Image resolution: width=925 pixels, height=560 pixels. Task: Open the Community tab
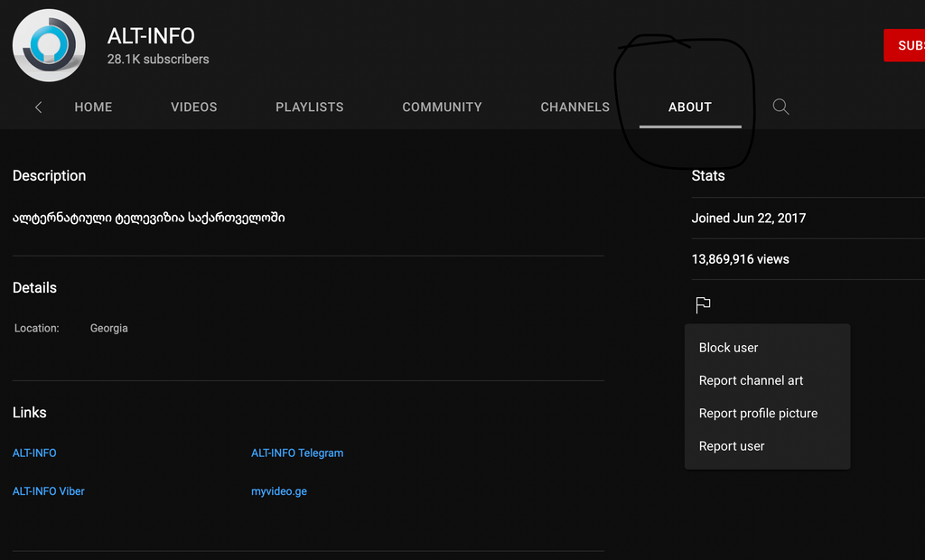pyautogui.click(x=442, y=107)
